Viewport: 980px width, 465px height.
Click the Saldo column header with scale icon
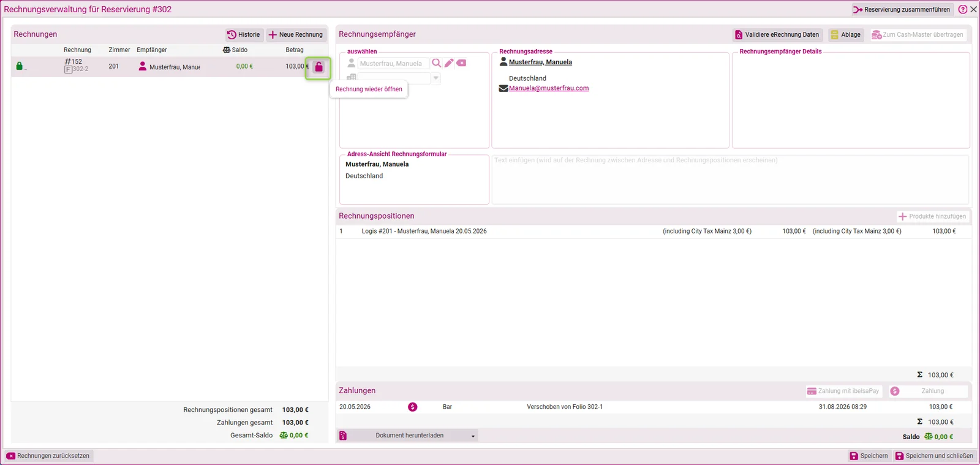(235, 50)
